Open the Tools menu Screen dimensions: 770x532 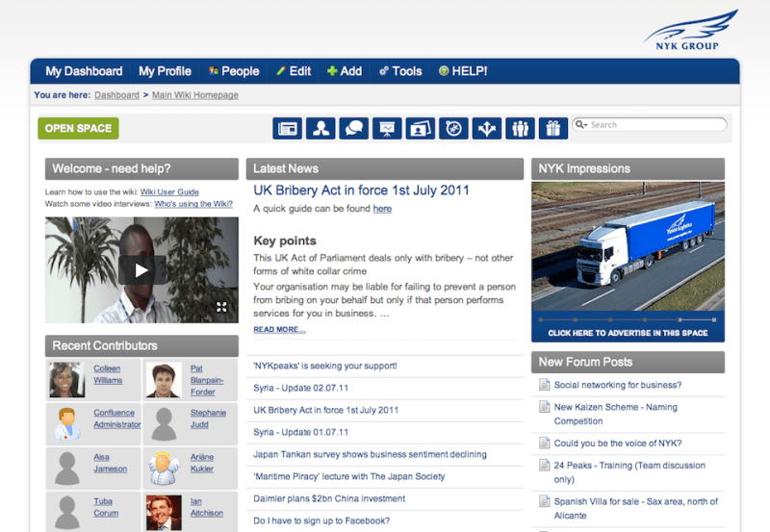pos(399,71)
